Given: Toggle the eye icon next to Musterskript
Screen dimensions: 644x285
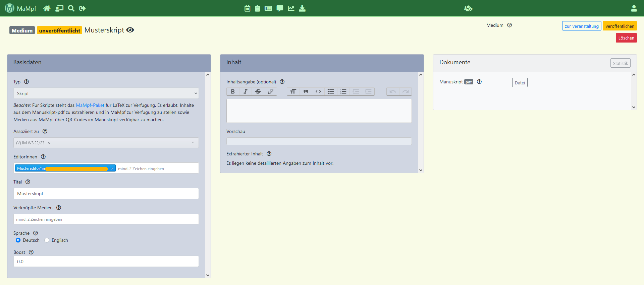Looking at the screenshot, I should (x=130, y=30).
